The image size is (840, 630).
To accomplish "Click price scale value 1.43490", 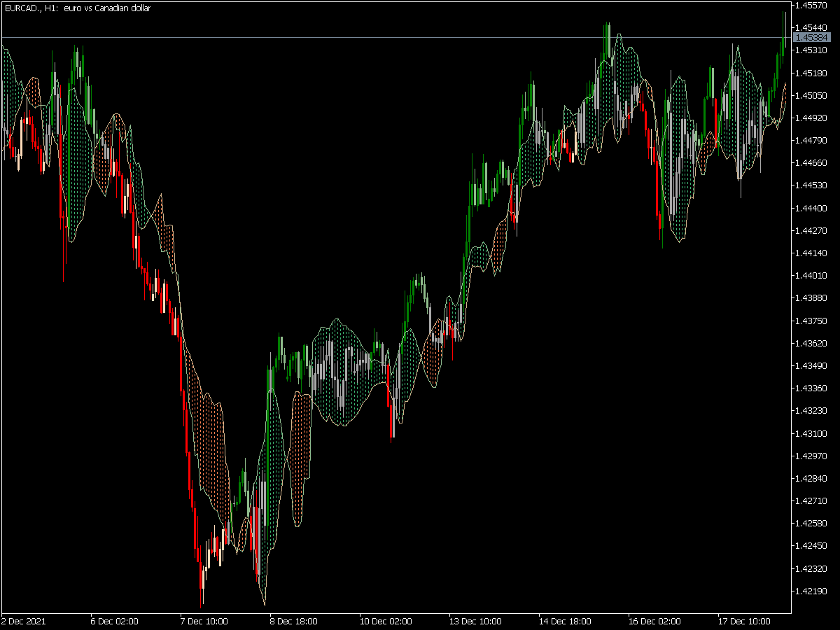I will click(811, 365).
